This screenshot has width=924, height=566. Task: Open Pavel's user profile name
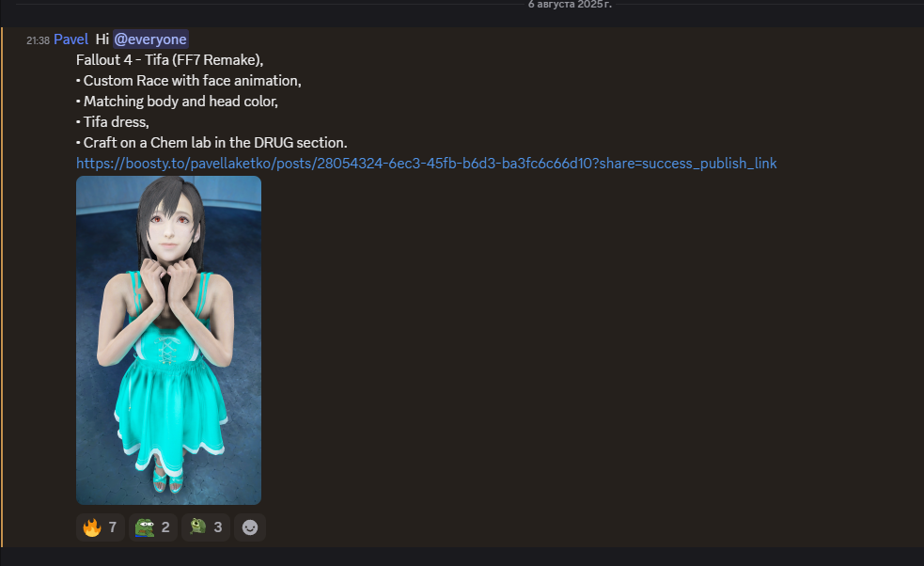point(70,39)
